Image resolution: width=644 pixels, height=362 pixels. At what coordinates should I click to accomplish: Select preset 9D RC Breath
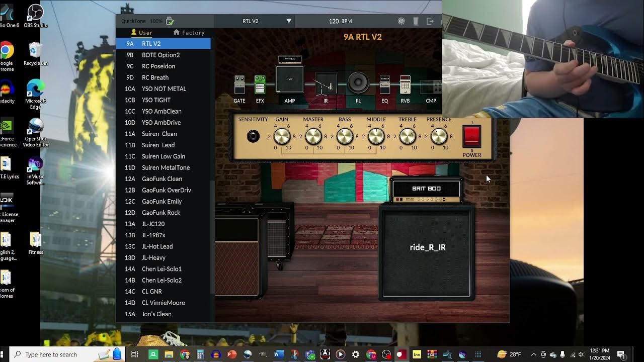pyautogui.click(x=163, y=77)
